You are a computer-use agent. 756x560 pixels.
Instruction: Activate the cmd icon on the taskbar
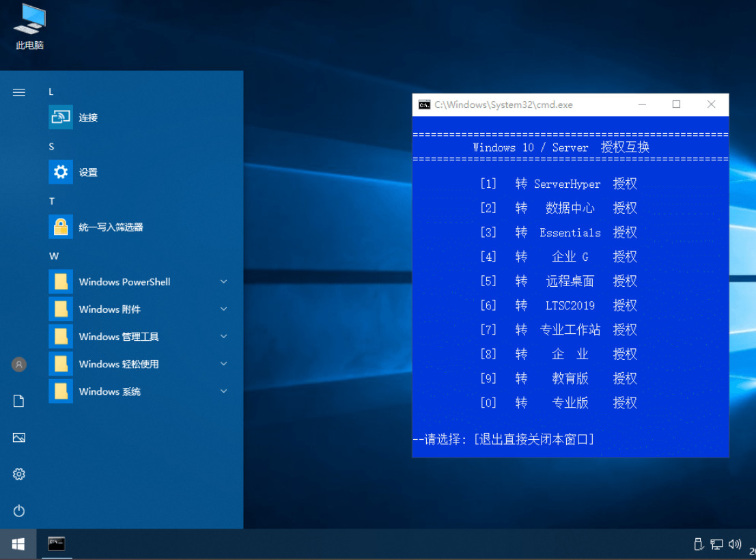point(57,544)
